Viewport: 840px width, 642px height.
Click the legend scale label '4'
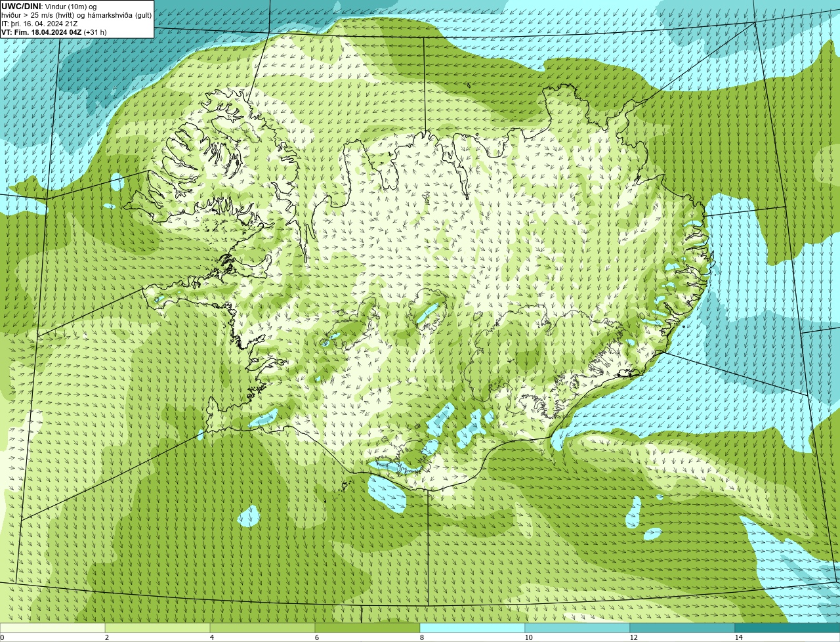(212, 637)
